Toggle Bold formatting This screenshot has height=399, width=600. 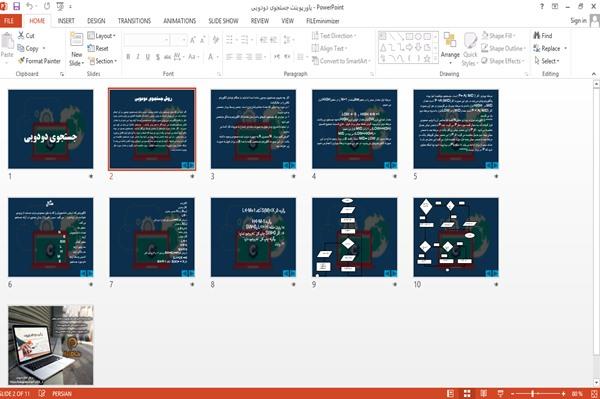click(x=128, y=57)
